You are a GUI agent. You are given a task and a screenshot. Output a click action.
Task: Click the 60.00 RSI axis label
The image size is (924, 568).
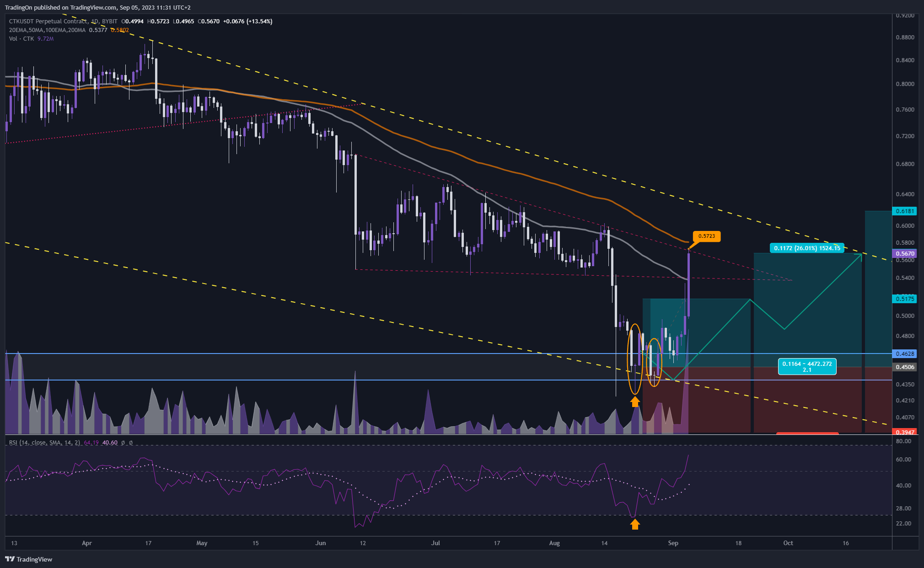coord(903,460)
